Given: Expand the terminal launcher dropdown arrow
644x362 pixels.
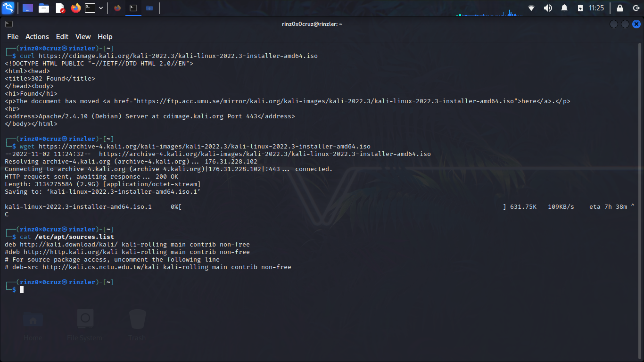Looking at the screenshot, I should [x=101, y=8].
